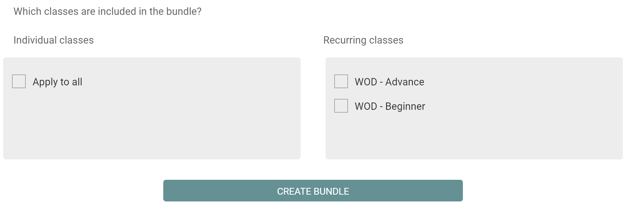Tick the Apply to all checkbox

(19, 81)
